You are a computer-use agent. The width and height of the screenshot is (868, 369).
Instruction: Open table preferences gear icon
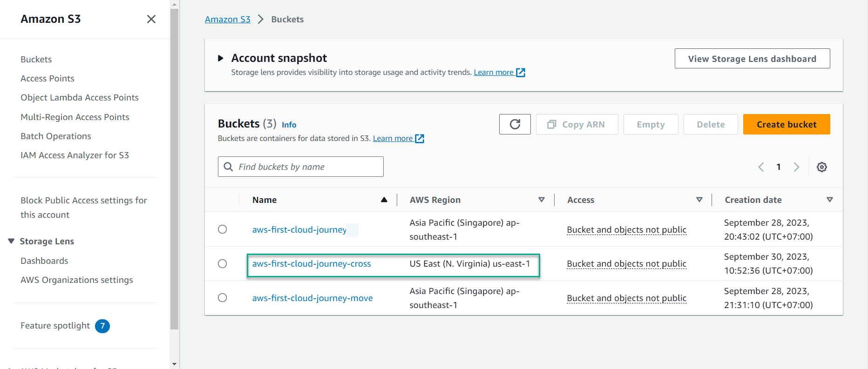coord(822,167)
